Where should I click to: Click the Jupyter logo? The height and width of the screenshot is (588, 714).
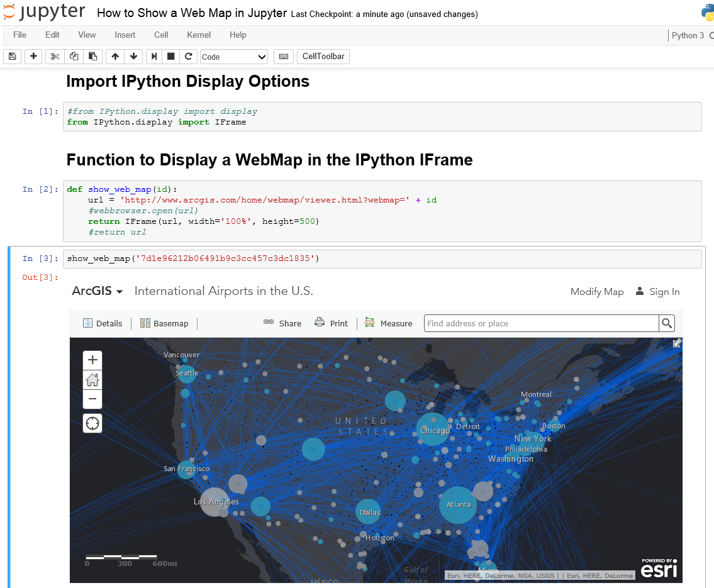(44, 11)
